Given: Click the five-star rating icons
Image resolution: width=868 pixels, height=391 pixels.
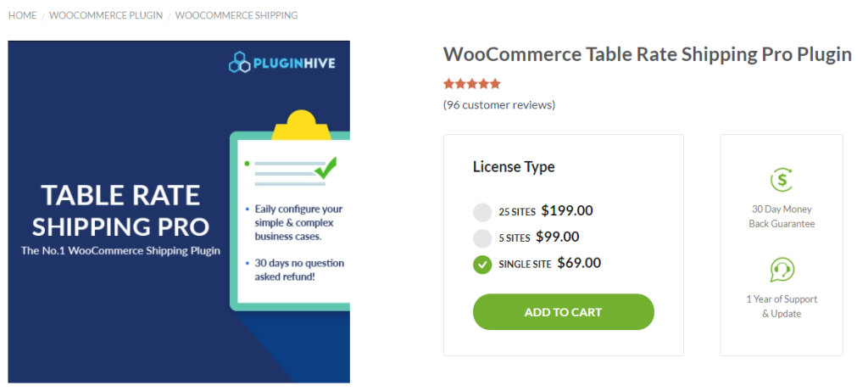Looking at the screenshot, I should [472, 84].
